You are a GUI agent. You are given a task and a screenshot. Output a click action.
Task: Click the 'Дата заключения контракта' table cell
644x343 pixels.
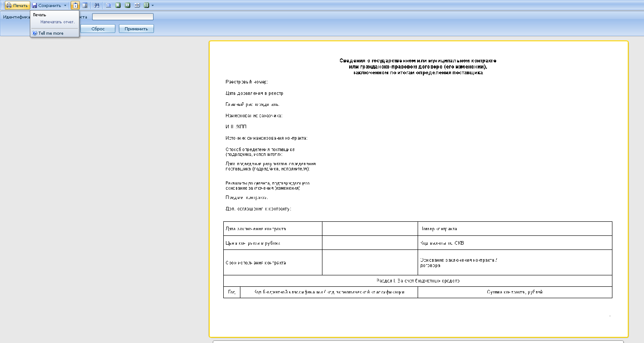point(273,229)
